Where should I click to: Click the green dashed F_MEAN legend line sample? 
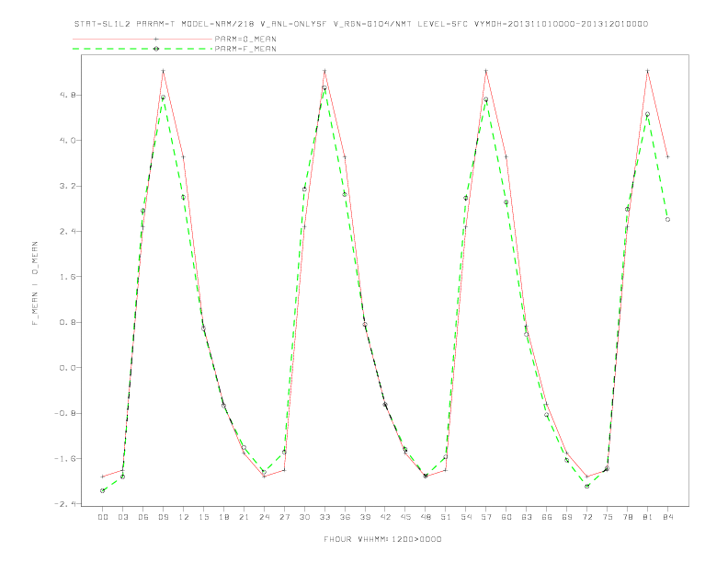[x=142, y=49]
